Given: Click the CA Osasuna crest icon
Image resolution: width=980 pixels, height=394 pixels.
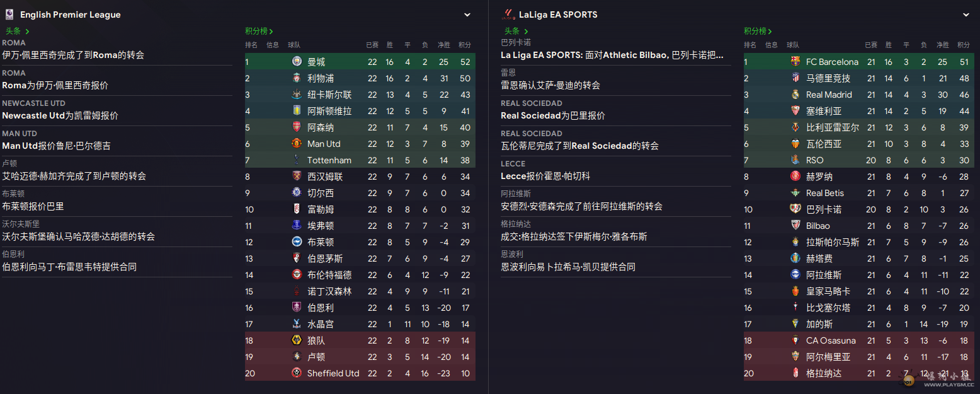Looking at the screenshot, I should tap(795, 340).
